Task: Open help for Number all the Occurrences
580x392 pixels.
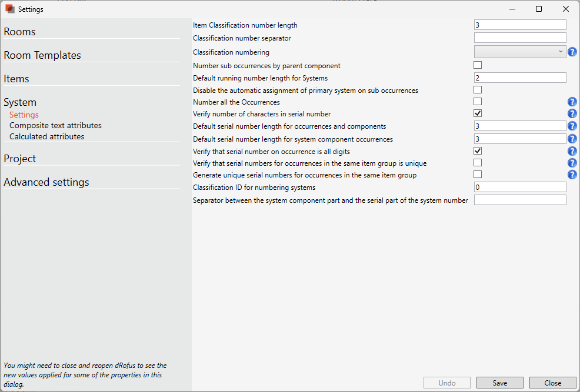Action: tap(572, 102)
